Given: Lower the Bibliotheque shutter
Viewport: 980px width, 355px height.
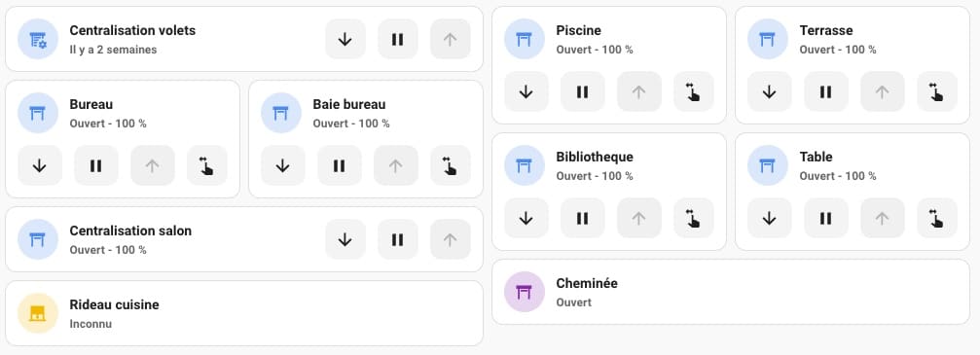Looking at the screenshot, I should point(526,218).
